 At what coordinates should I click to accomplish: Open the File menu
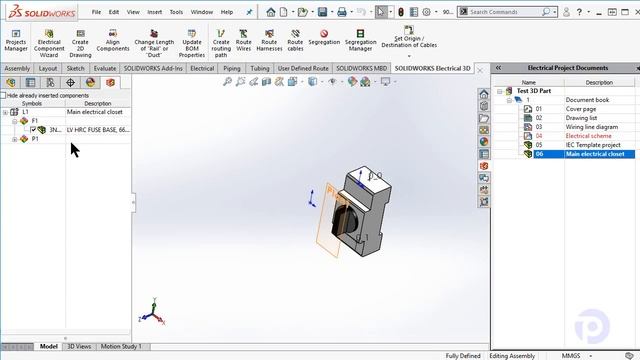[x=96, y=12]
